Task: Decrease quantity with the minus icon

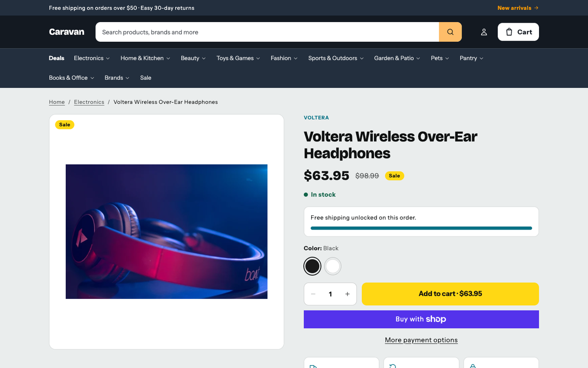Action: 313,294
